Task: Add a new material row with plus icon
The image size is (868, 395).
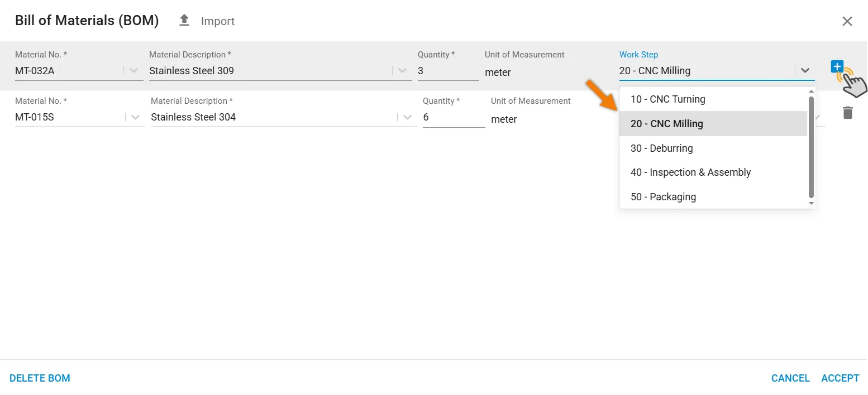Action: click(x=837, y=67)
